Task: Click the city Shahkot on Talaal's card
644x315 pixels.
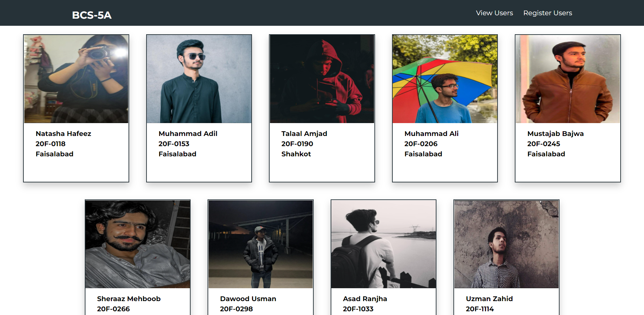Action: click(x=296, y=154)
